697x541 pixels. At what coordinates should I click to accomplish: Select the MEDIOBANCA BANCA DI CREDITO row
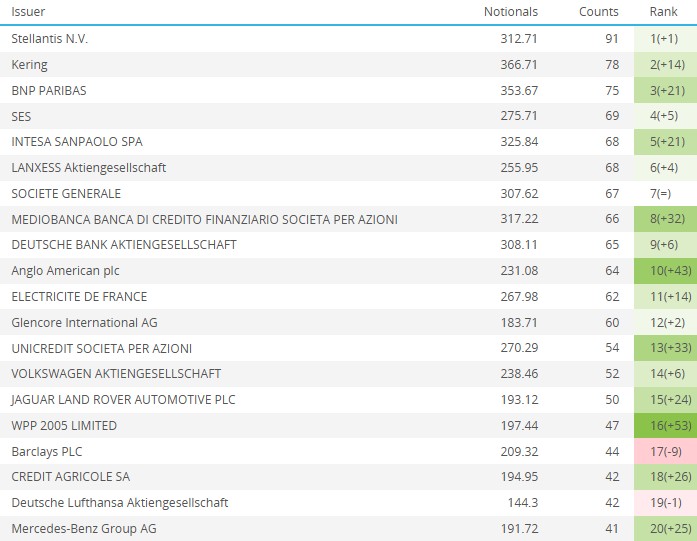204,220
